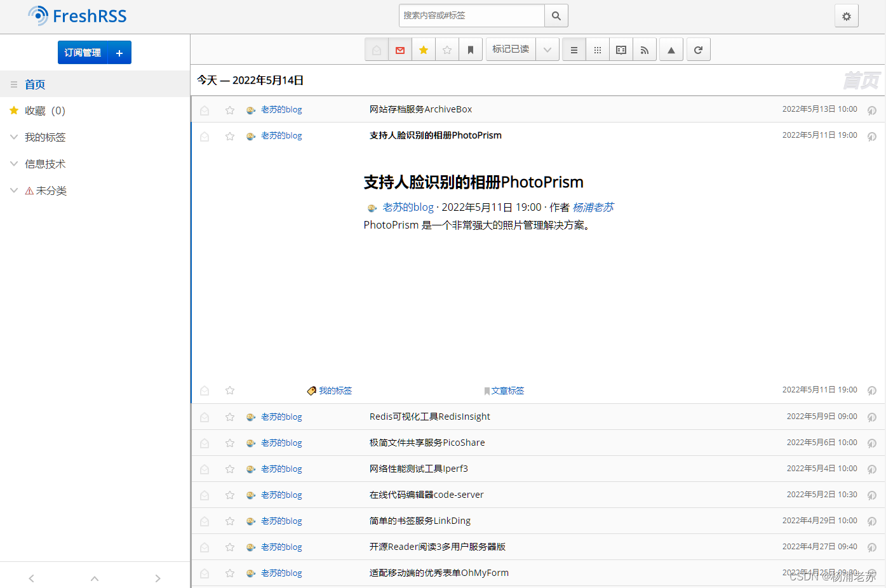Open external link for 网站存档服务ArchiveBox
This screenshot has height=588, width=886.
pyautogui.click(x=872, y=110)
